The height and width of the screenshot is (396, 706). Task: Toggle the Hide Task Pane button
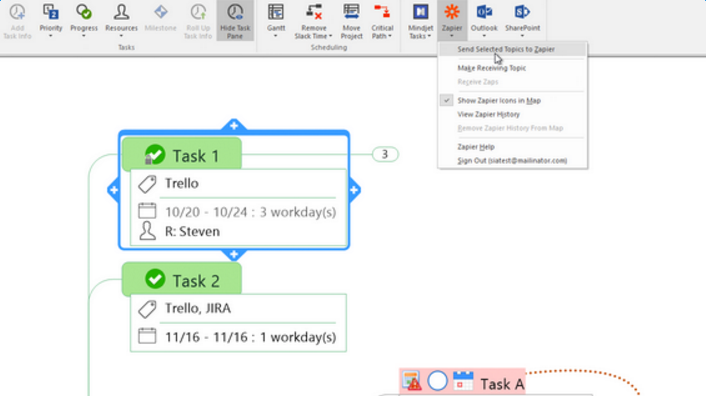pyautogui.click(x=235, y=21)
